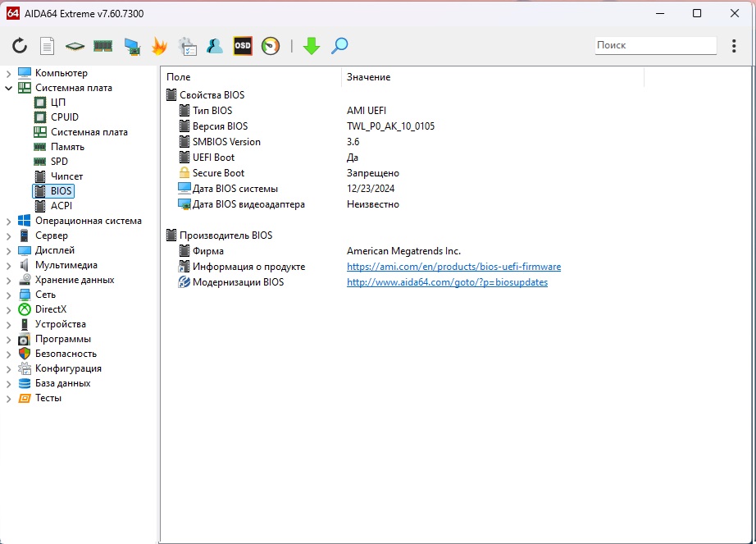Click the Программы camera icon
The image size is (756, 544).
(x=24, y=339)
